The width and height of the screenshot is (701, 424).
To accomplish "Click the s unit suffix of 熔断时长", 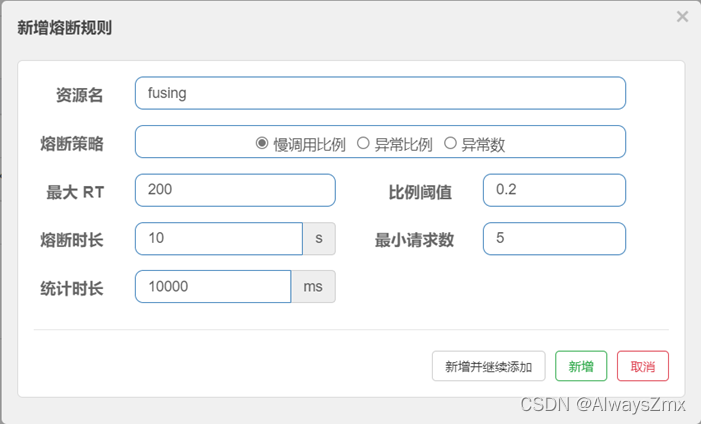I will coord(319,238).
